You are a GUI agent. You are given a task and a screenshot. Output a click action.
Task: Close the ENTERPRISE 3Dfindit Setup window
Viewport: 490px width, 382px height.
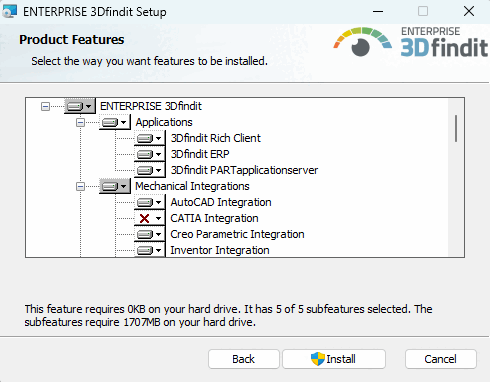469,12
